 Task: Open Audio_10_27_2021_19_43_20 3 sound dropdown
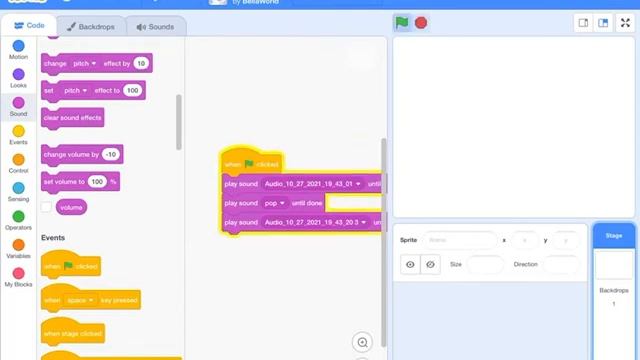[316, 222]
